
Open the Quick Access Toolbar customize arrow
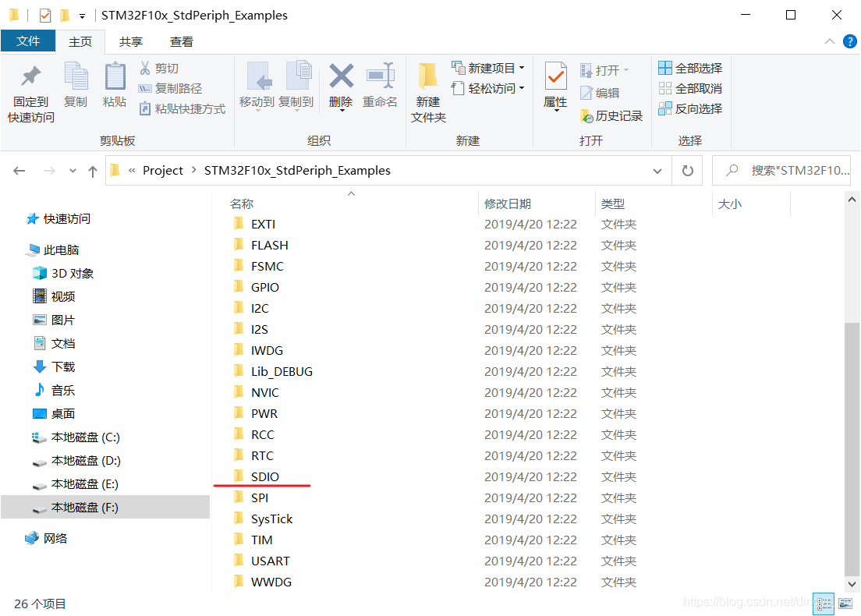82,16
